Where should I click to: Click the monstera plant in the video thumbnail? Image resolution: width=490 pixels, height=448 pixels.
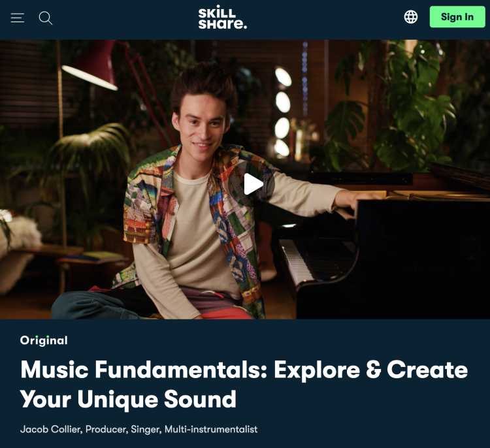pos(394,106)
